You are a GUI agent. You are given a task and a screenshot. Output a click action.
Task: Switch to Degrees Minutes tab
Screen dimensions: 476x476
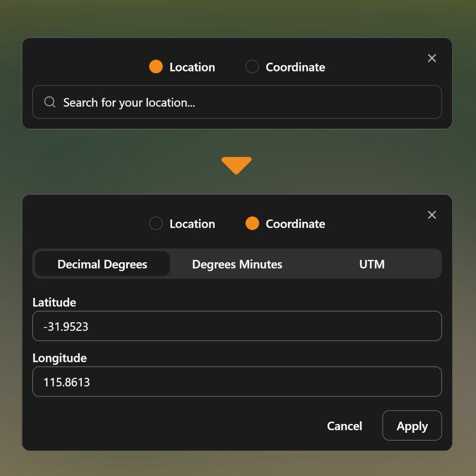(237, 264)
